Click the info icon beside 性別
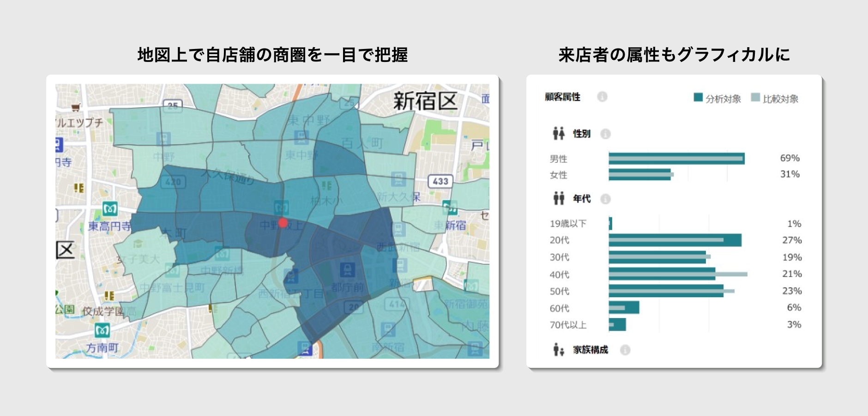Image resolution: width=868 pixels, height=416 pixels. click(605, 134)
